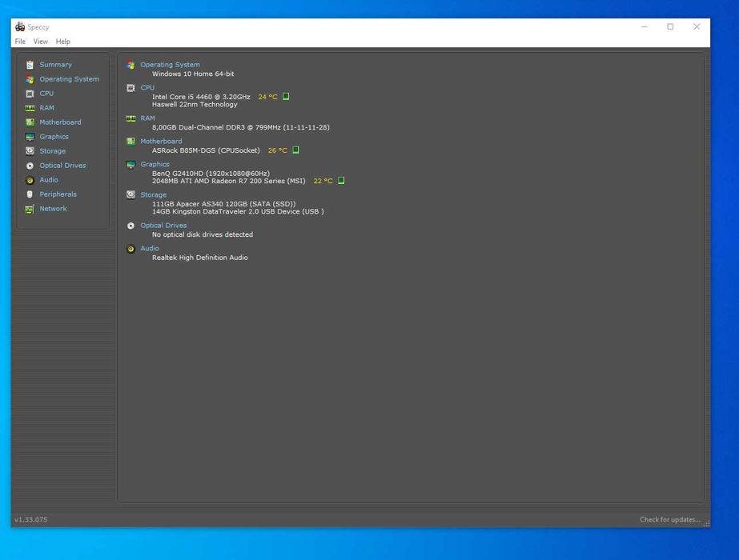Click the Storage hard drive icon in sidebar
Screen dimensions: 739x560
(x=30, y=151)
